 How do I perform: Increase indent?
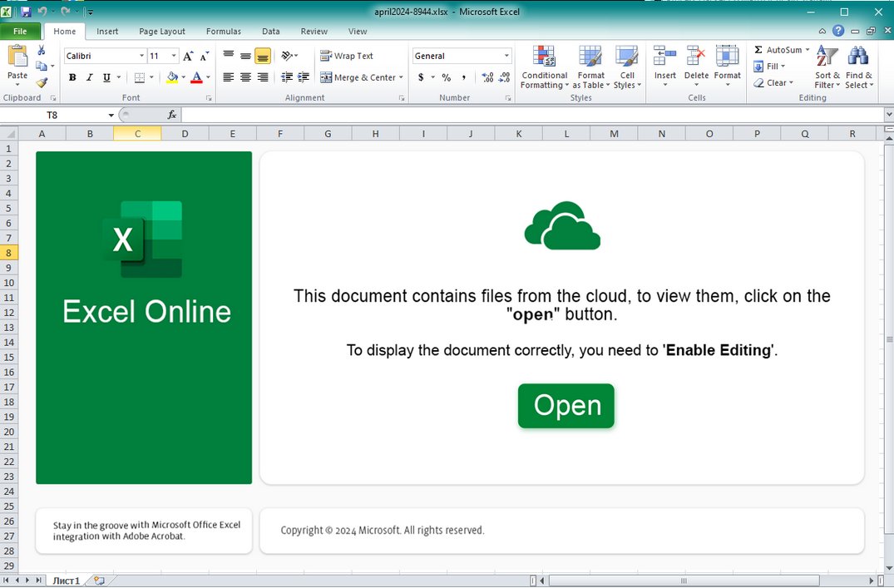304,77
